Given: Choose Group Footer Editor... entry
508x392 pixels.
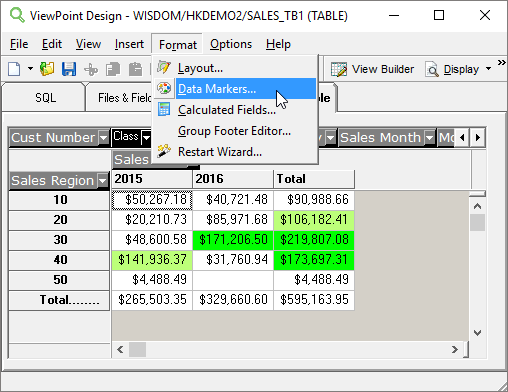Looking at the screenshot, I should pyautogui.click(x=235, y=131).
